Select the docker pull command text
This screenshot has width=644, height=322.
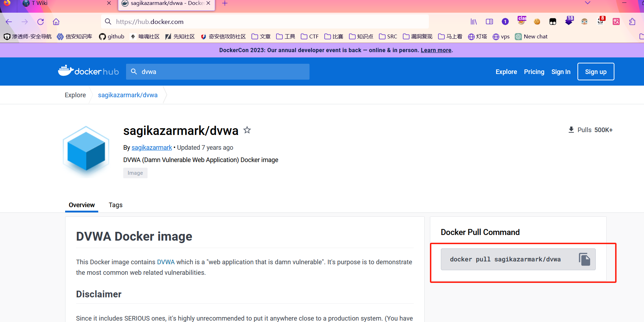(505, 259)
